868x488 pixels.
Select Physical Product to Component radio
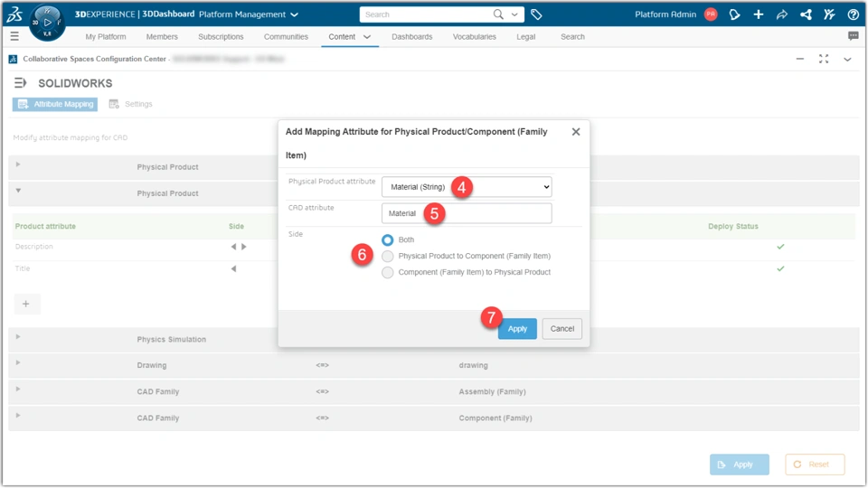(388, 256)
